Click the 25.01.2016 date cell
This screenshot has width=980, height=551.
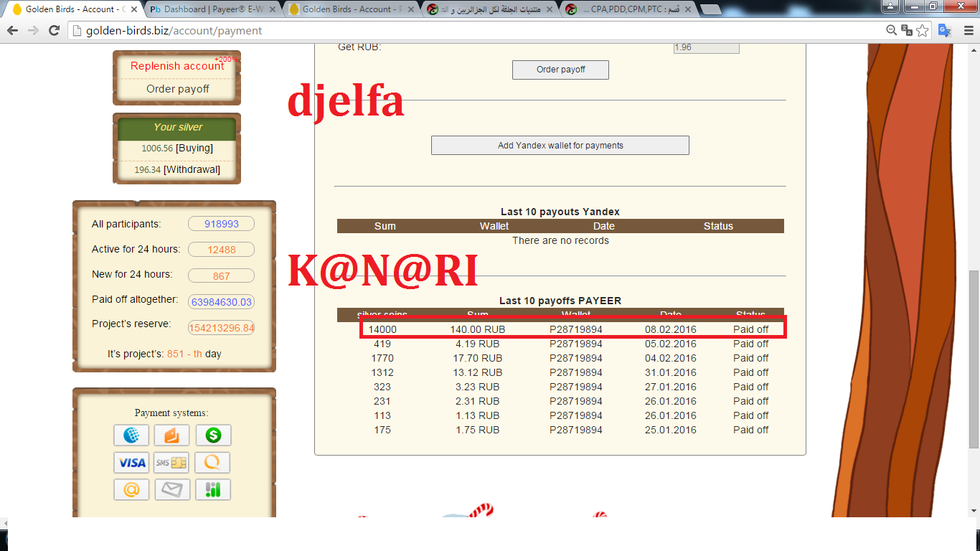[671, 430]
